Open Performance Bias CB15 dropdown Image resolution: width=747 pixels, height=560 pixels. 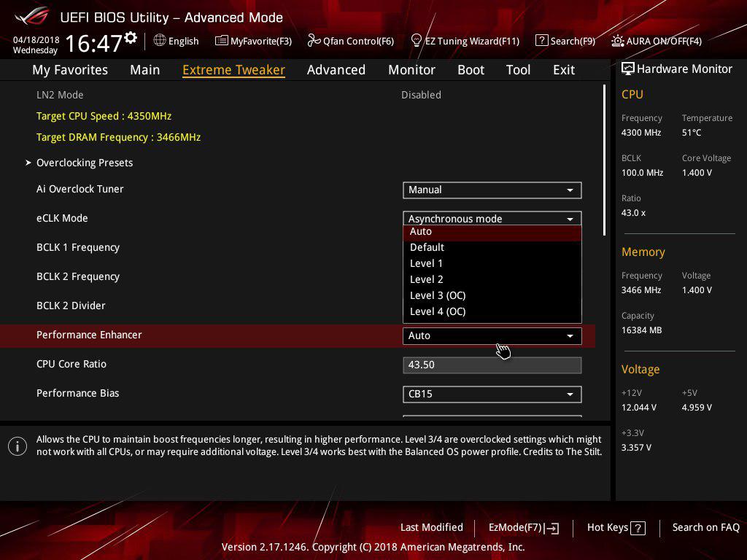[x=492, y=394]
